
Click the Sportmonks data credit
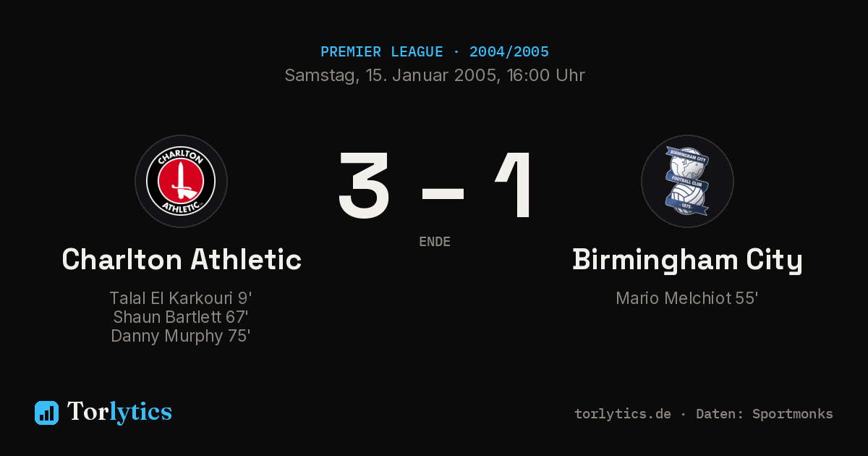click(x=764, y=414)
